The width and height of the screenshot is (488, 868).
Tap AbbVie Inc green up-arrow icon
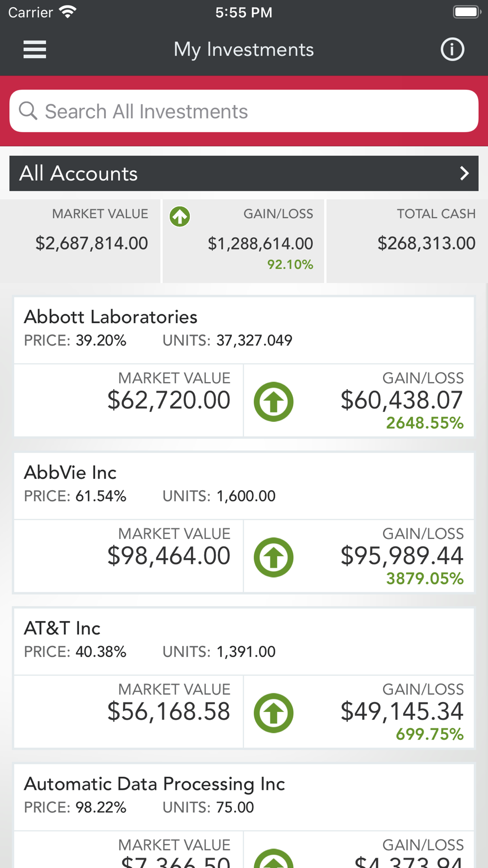pos(273,557)
